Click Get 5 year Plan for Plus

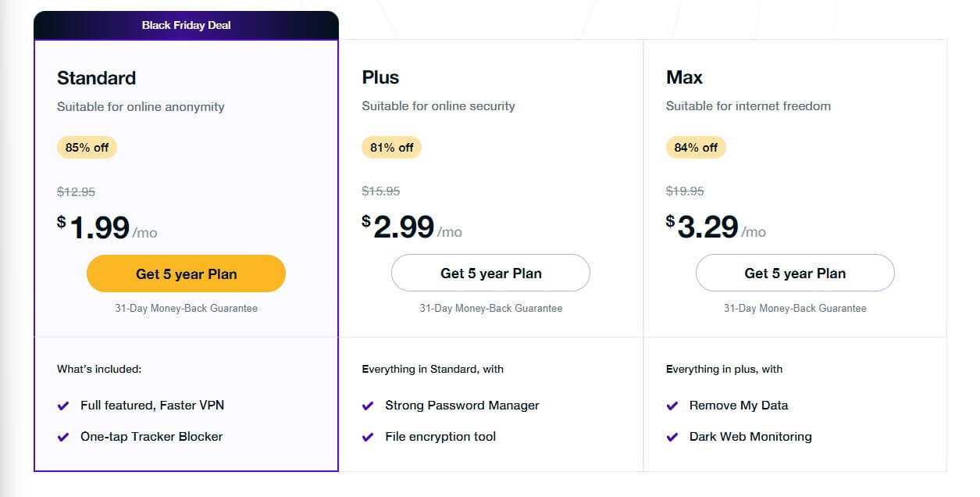coord(490,273)
